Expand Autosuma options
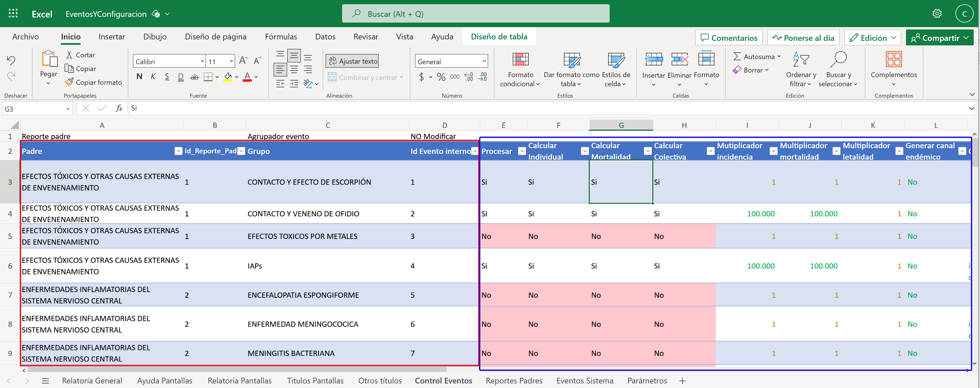The image size is (980, 388). coord(779,56)
